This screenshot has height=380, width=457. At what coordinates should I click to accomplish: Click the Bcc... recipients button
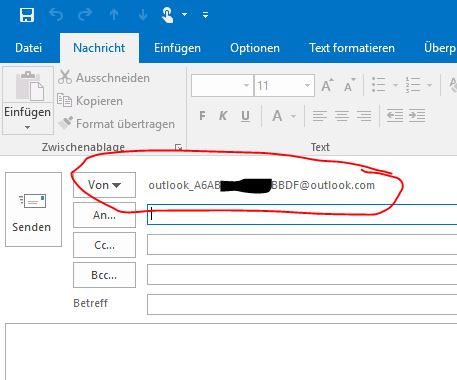[x=104, y=275]
